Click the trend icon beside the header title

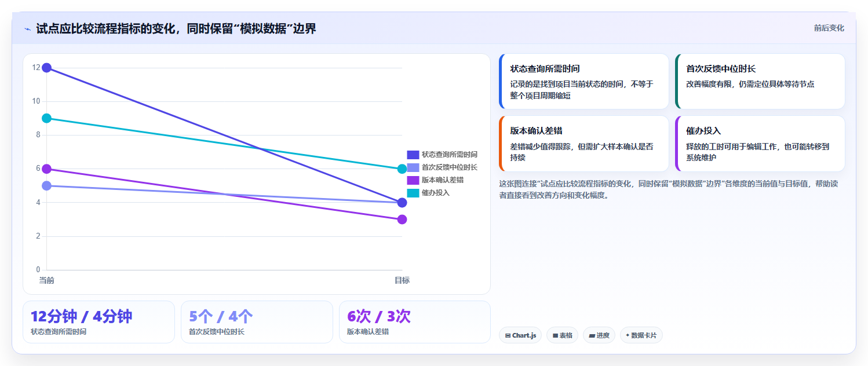[x=28, y=29]
